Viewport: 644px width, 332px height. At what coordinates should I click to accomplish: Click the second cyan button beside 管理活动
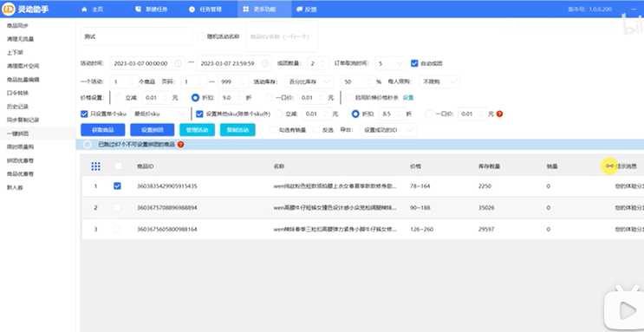(x=237, y=130)
